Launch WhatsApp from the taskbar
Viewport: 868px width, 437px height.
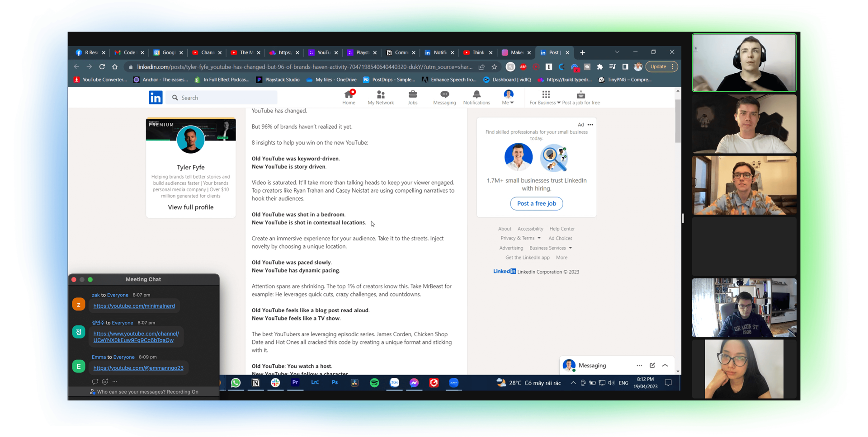pyautogui.click(x=236, y=383)
